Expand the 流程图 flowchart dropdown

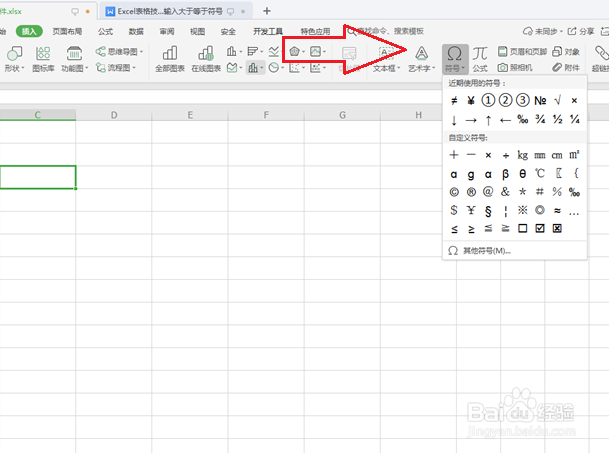click(116, 68)
